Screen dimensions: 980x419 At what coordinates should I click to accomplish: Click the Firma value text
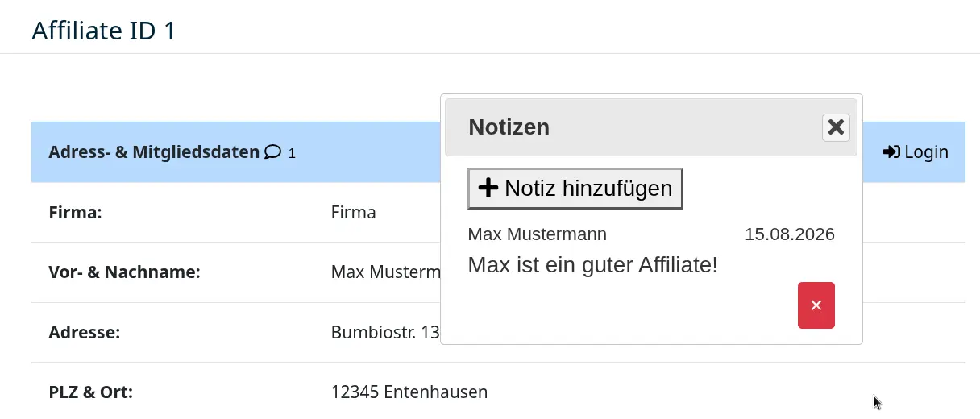pos(354,213)
